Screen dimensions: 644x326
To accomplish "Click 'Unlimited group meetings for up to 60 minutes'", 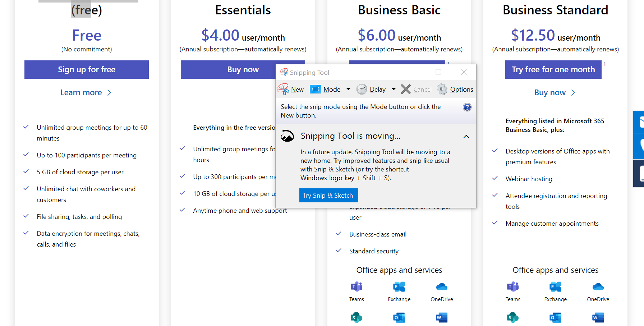I will tap(92, 133).
